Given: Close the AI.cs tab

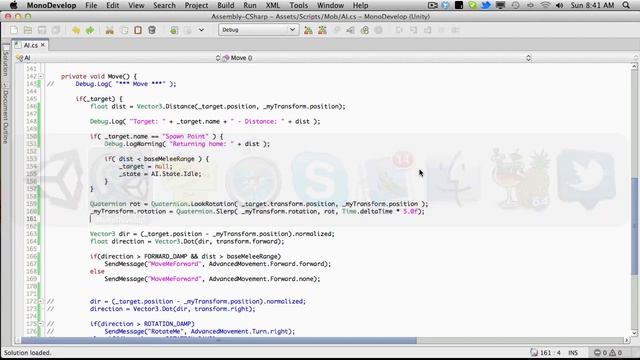Looking at the screenshot, I should click(43, 45).
